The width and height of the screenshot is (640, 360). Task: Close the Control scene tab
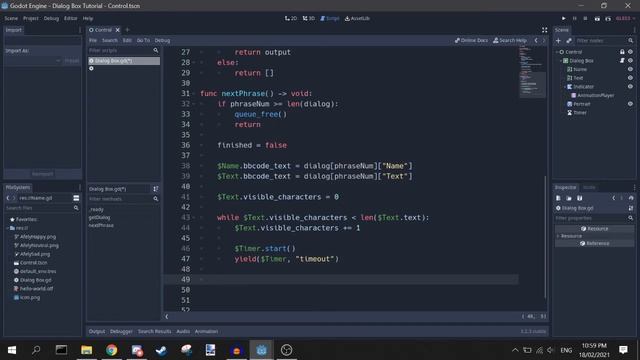[x=118, y=30]
